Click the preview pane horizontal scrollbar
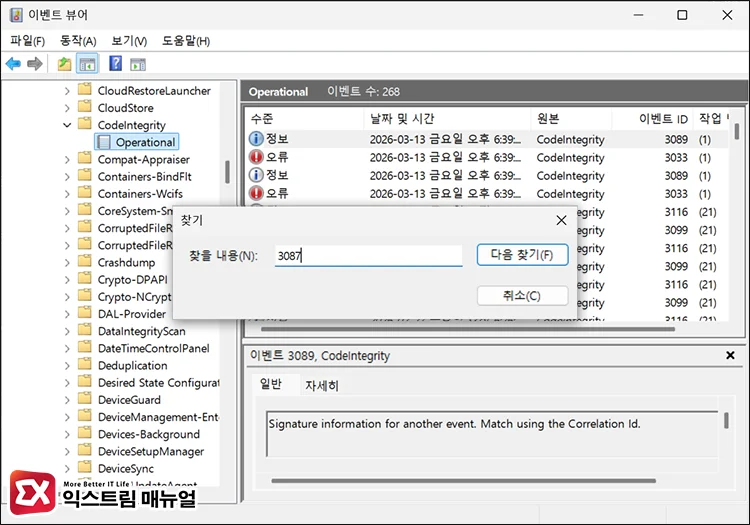The width and height of the screenshot is (750, 525). point(463,481)
